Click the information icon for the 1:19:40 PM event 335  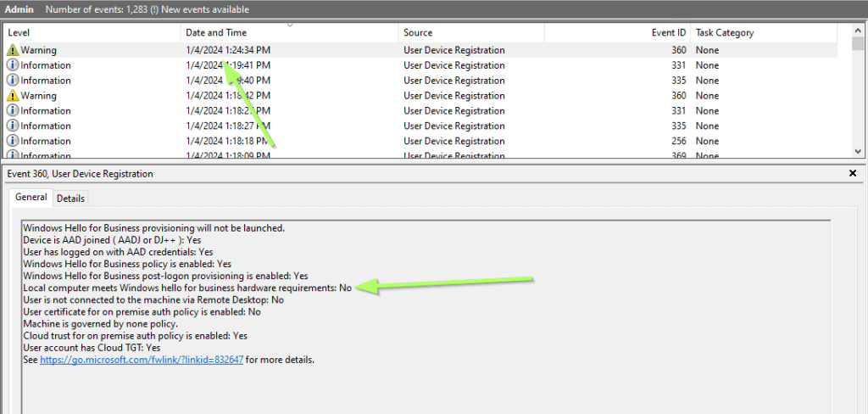pyautogui.click(x=12, y=81)
